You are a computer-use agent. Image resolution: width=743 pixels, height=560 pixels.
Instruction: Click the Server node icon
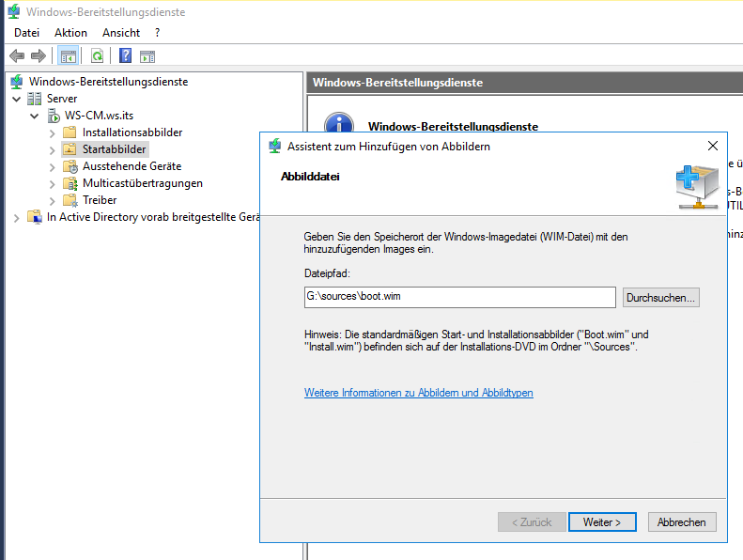(x=34, y=99)
